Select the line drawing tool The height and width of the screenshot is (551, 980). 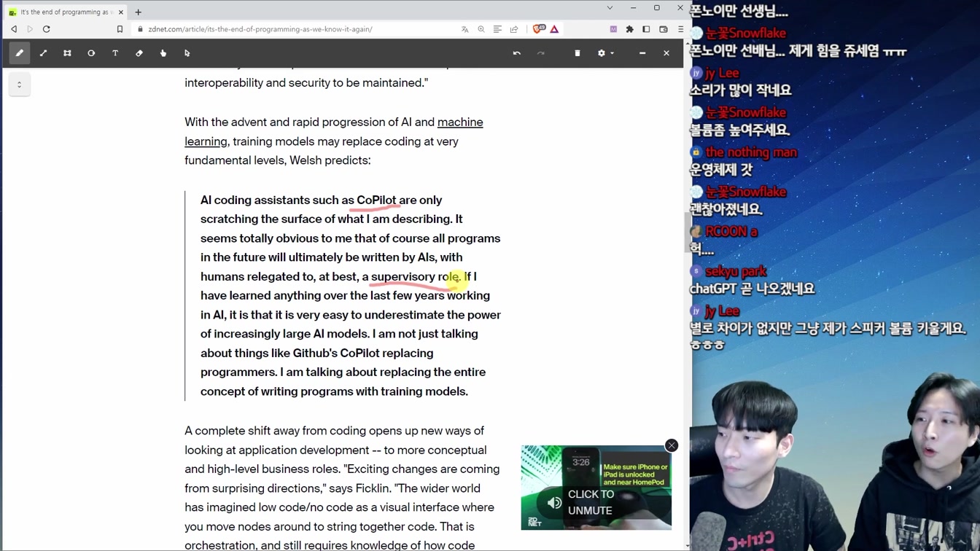44,53
